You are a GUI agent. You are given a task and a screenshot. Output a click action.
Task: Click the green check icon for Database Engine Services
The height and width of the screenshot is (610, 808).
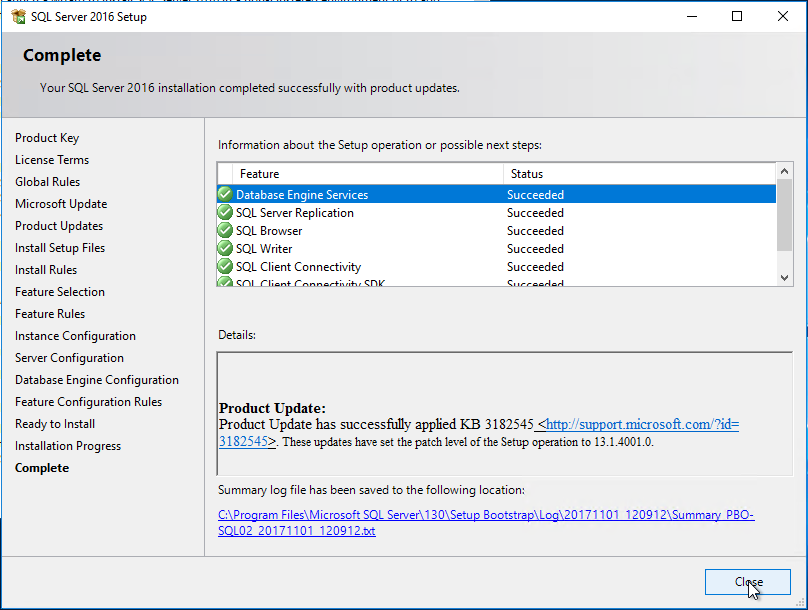pyautogui.click(x=225, y=194)
